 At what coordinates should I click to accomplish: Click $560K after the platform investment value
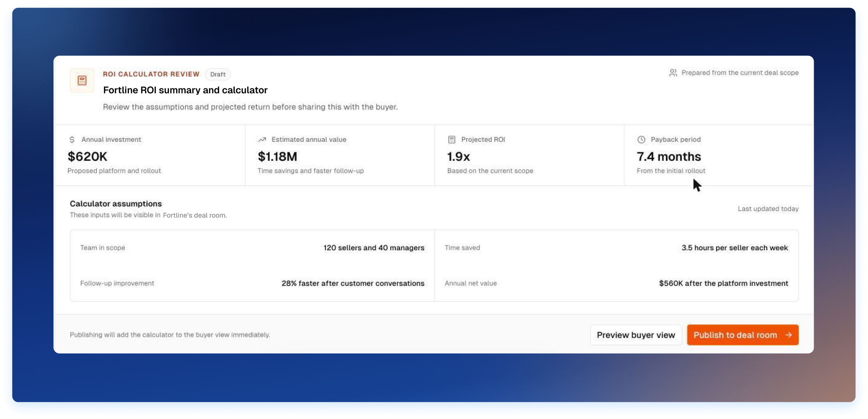(x=723, y=283)
